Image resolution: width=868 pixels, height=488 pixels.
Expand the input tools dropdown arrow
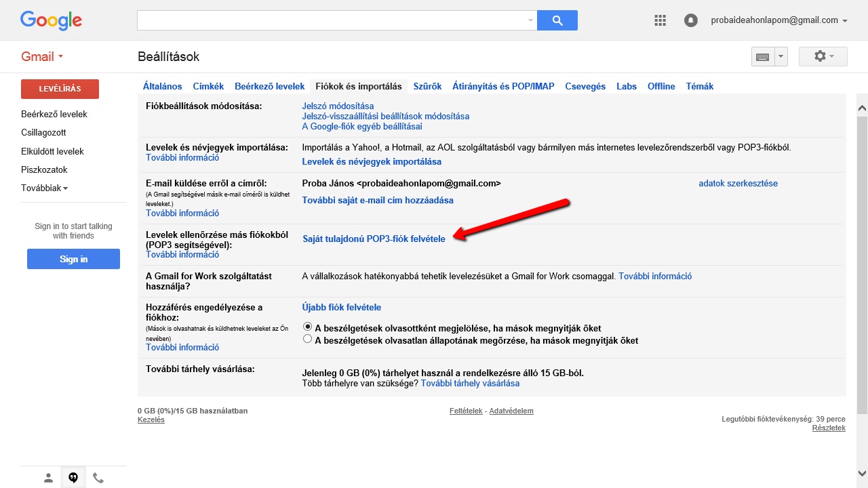[781, 57]
